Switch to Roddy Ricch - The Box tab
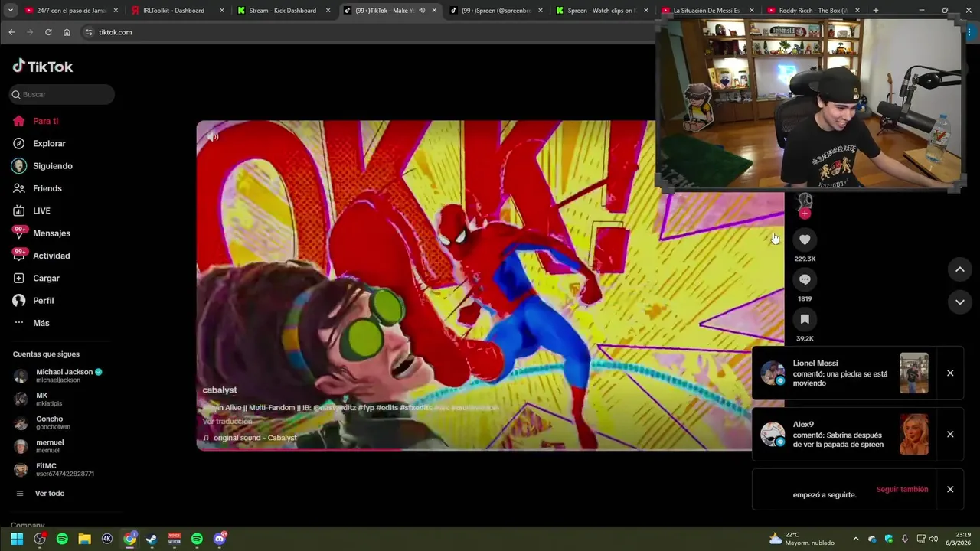This screenshot has height=551, width=980. [x=813, y=11]
